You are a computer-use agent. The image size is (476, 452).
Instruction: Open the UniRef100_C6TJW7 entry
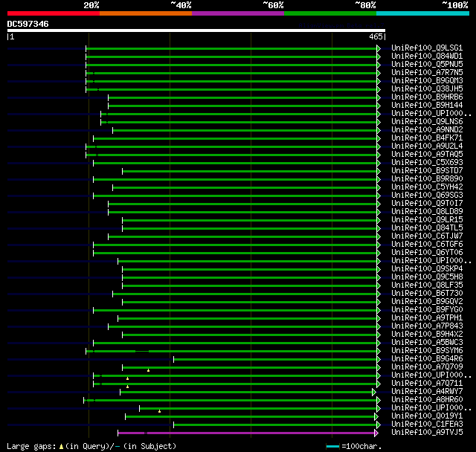(x=427, y=236)
